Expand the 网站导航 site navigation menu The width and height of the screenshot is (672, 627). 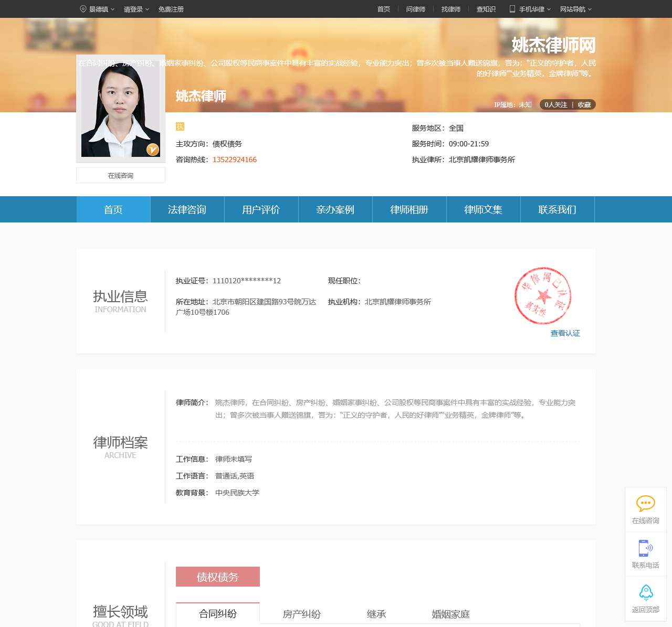(575, 9)
